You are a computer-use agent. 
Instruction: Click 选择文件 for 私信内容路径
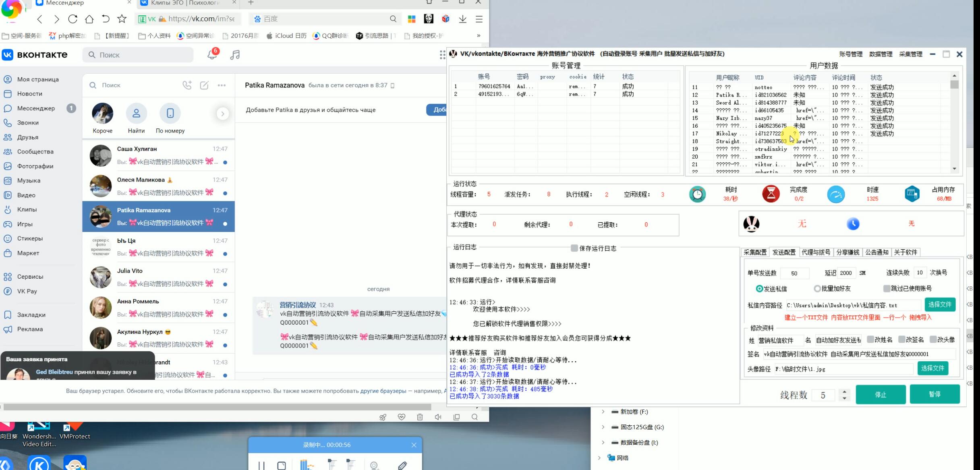[x=940, y=304]
